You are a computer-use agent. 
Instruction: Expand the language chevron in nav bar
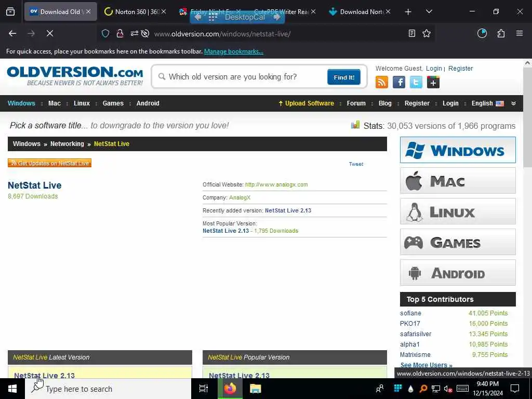[513, 103]
